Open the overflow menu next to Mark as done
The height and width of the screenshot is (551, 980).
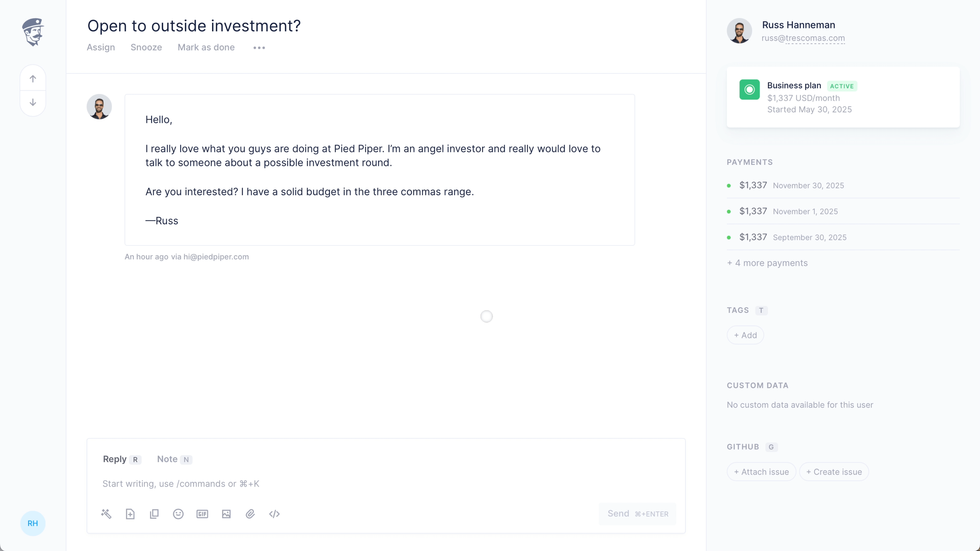point(259,47)
